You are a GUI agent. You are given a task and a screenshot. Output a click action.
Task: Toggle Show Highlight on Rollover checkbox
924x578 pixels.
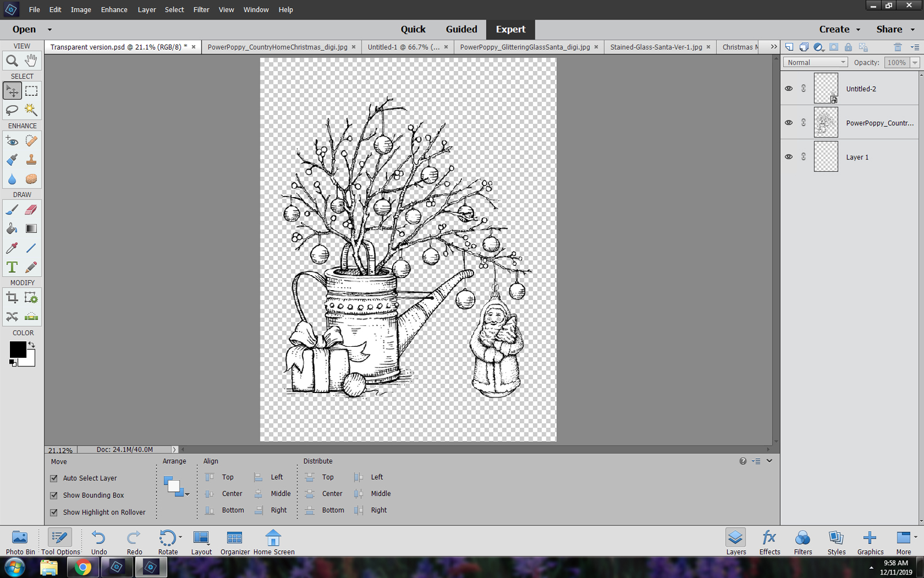[x=54, y=513]
